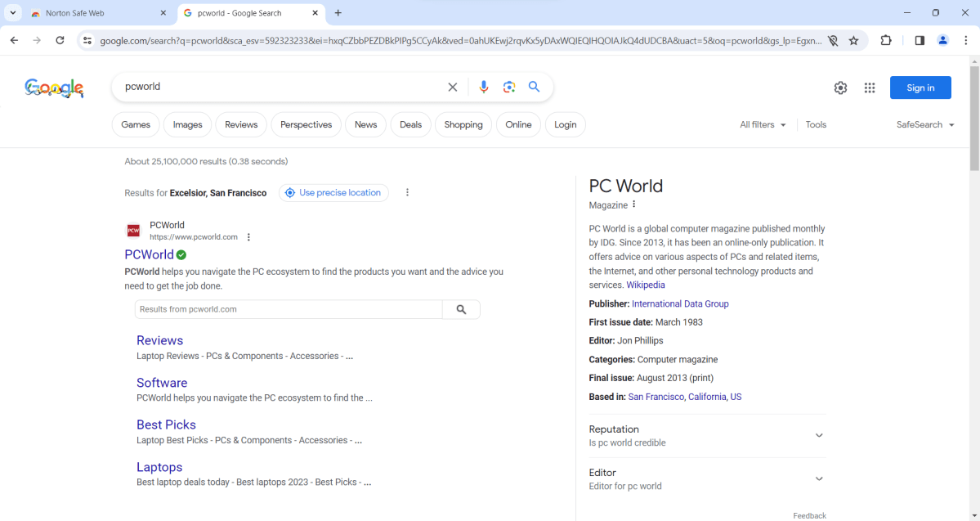This screenshot has width=980, height=521.
Task: Open Google apps grid
Action: (x=870, y=88)
